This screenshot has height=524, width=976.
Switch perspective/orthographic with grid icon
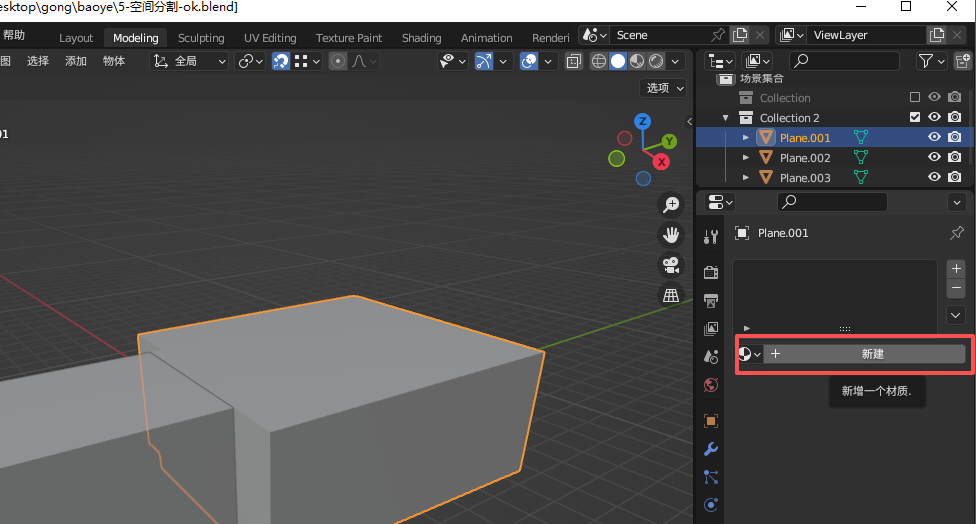[671, 296]
